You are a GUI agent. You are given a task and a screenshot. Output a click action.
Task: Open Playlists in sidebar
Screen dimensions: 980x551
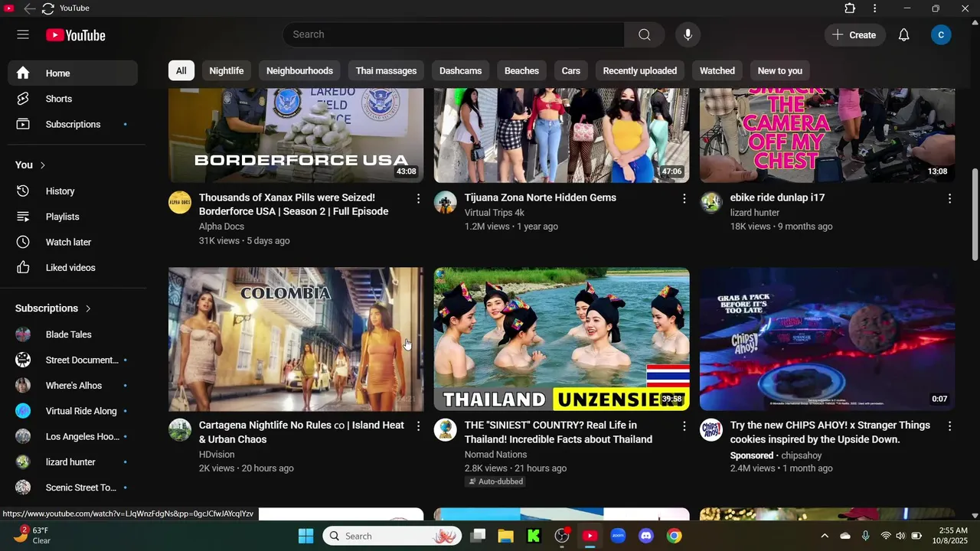pyautogui.click(x=73, y=217)
